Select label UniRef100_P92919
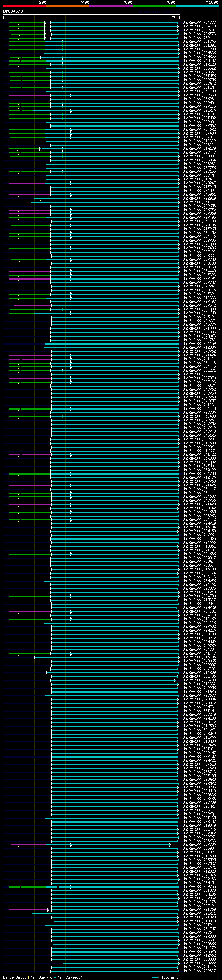The height and width of the screenshot is (980, 222). [x=199, y=198]
